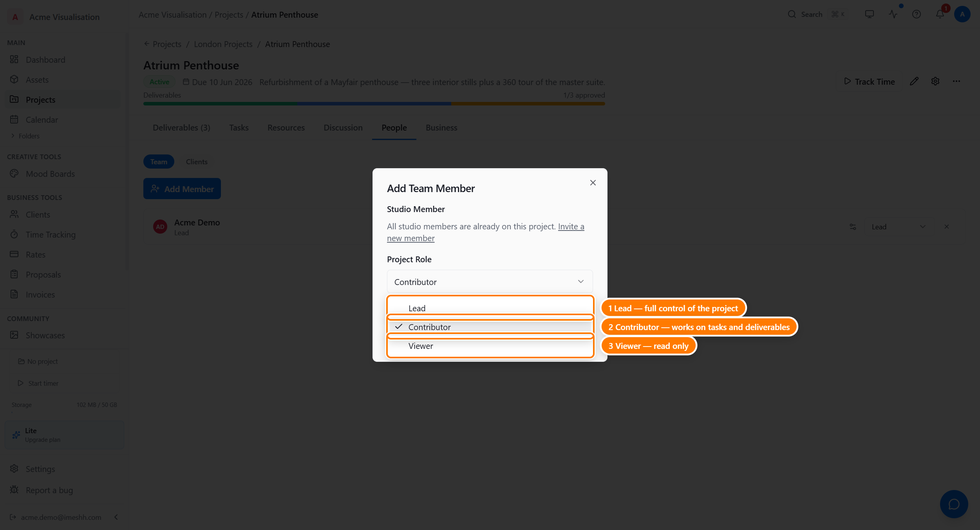Collapse the sidebar chevron
This screenshot has height=530, width=980.
pyautogui.click(x=116, y=517)
